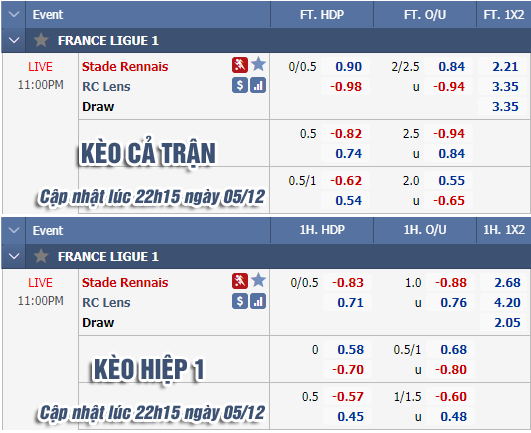Select first-half draw odds 2.05
The image size is (531, 433).
(x=506, y=322)
